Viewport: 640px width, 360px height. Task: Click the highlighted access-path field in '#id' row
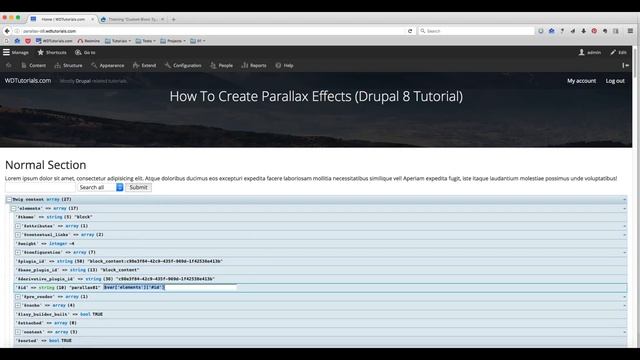click(x=170, y=287)
